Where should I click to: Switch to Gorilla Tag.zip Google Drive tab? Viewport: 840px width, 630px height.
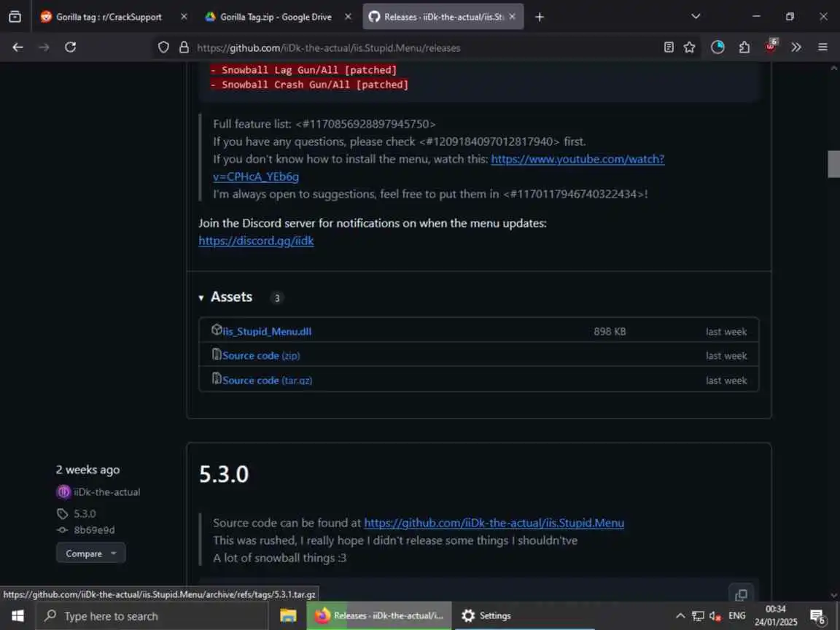(x=276, y=17)
